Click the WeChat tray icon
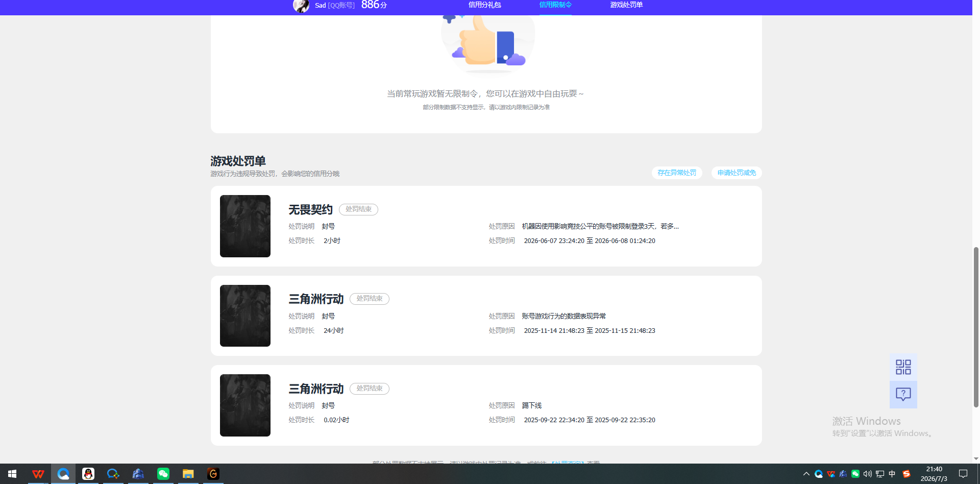 coord(855,474)
